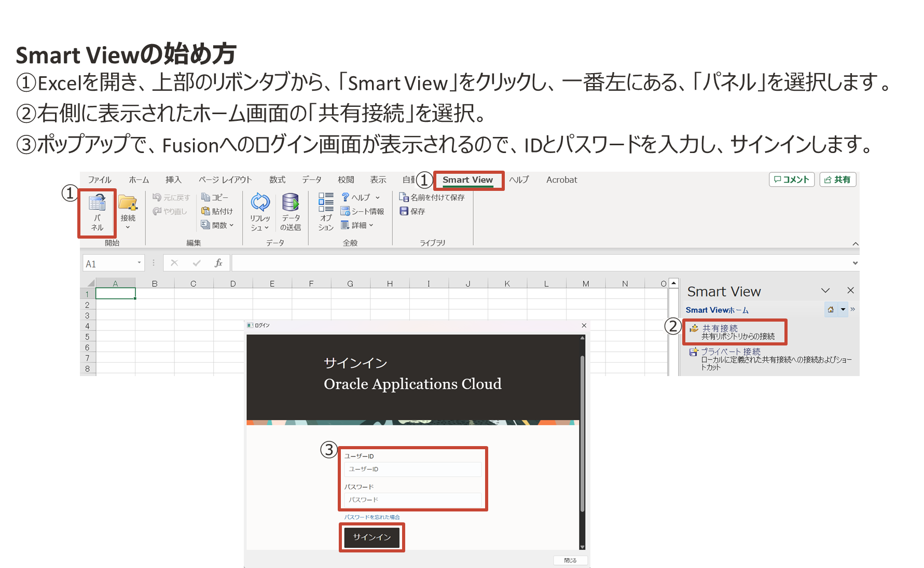Viewport: 924px width, 568px height.
Task: Click the 元に戻す undo icon
Action: [x=157, y=197]
